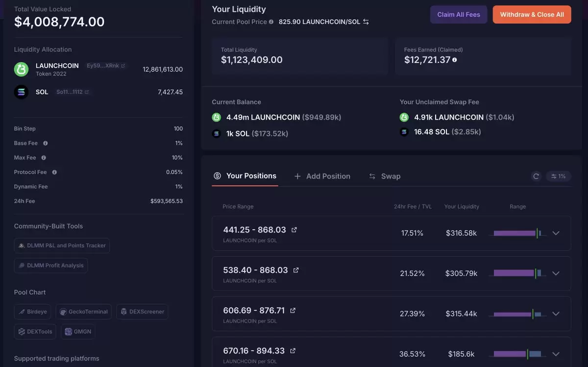This screenshot has height=367, width=588.
Task: Click the Protocol Fee info icon
Action: click(54, 172)
